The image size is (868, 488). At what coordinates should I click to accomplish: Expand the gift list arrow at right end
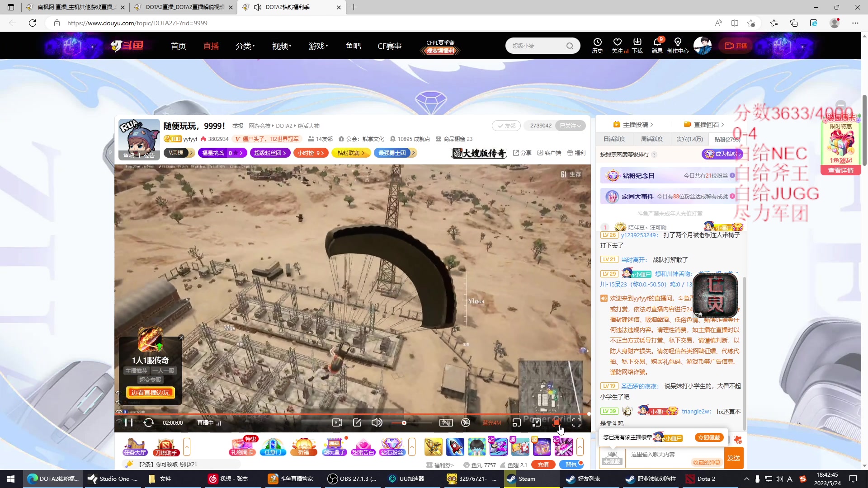point(580,447)
